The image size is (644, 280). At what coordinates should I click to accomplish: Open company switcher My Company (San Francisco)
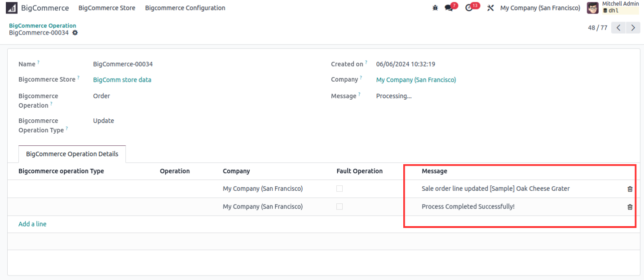(540, 8)
